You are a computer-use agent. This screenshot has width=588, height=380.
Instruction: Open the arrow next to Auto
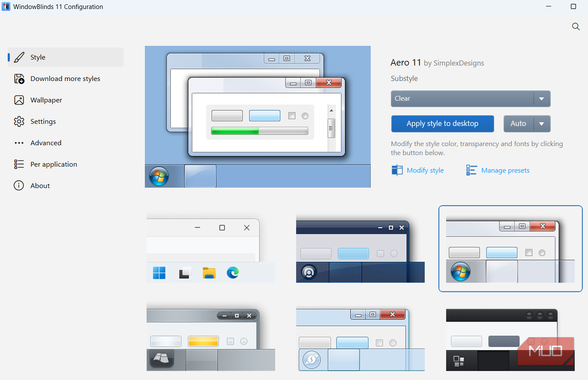tap(542, 124)
